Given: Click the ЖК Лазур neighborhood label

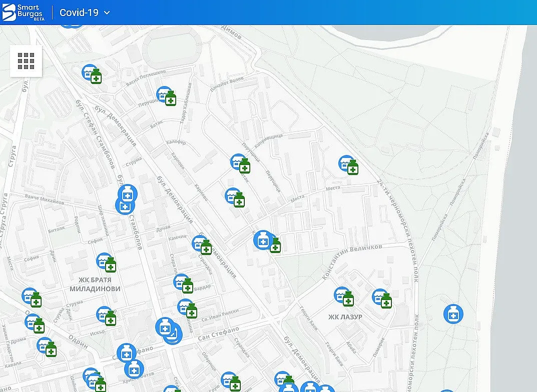Looking at the screenshot, I should [345, 317].
